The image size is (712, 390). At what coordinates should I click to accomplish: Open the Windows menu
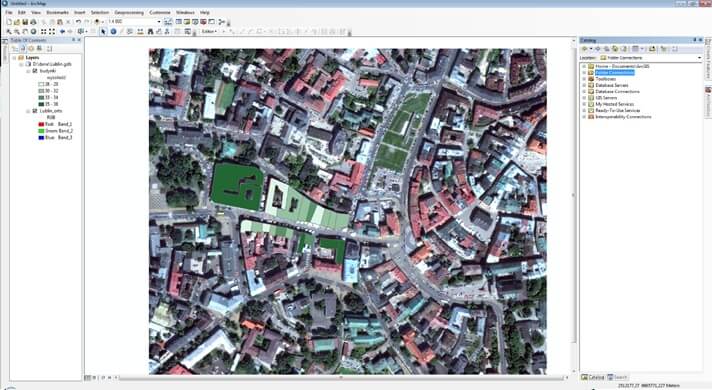tap(185, 12)
